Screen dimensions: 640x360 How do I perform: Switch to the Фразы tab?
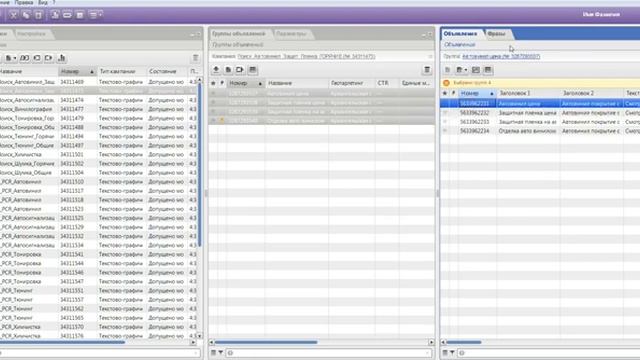tap(496, 34)
